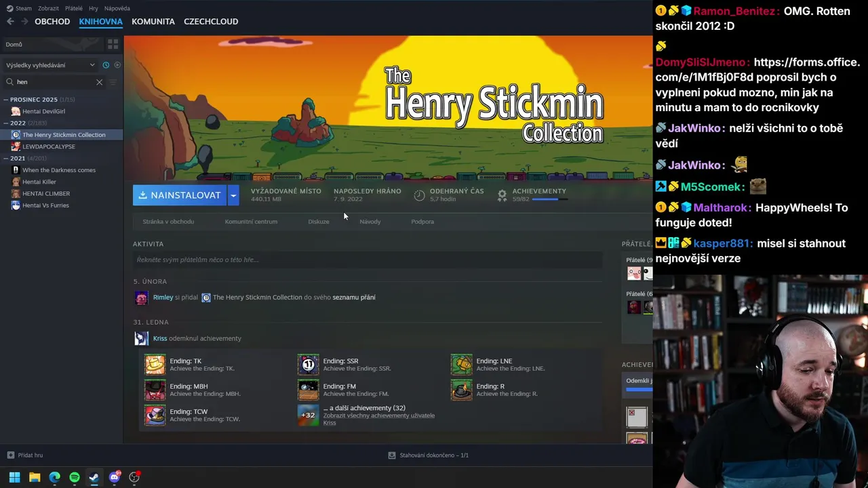Open Stránka v obchodu link

[x=168, y=222]
